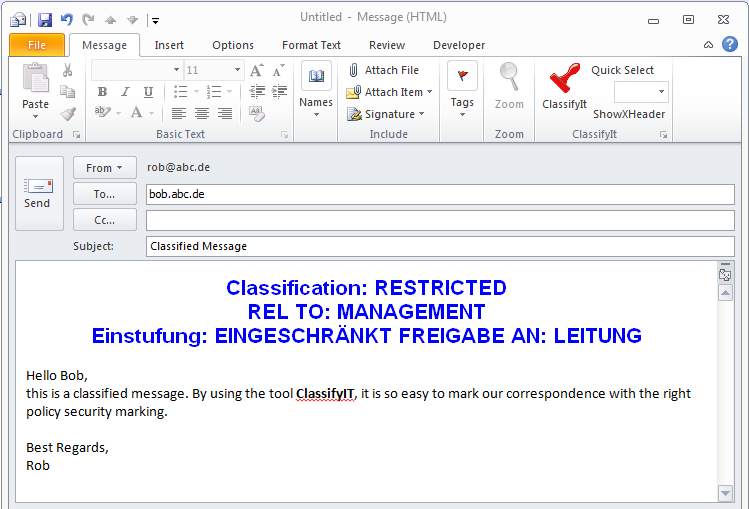
Task: Click the Paste clipboard icon
Action: (x=35, y=77)
